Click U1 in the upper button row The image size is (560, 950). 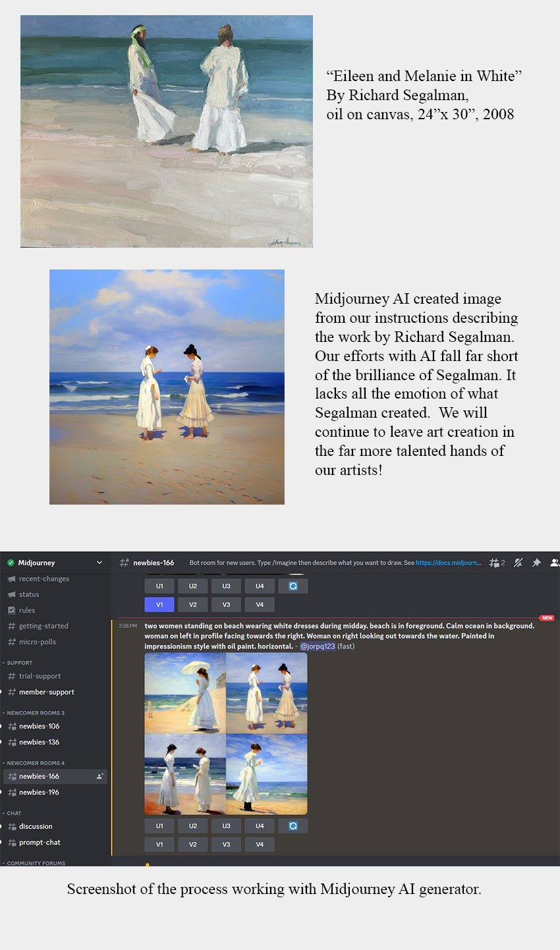click(159, 586)
